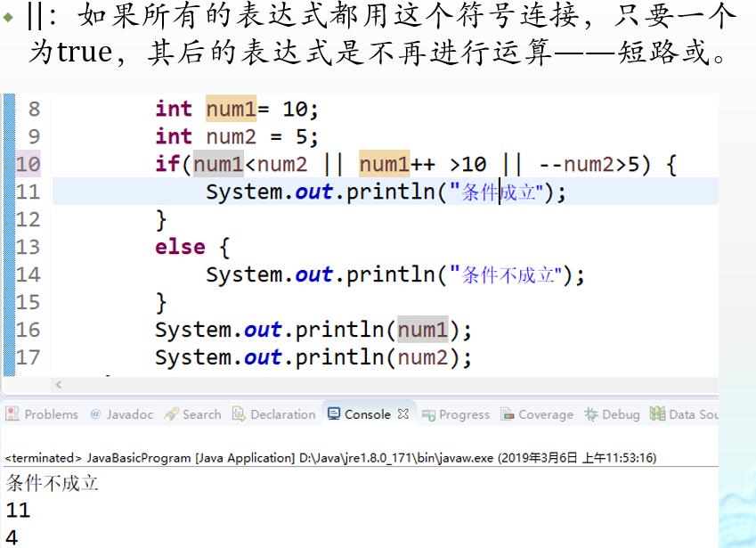Click 'num2 = 5;' on line 9
The image size is (756, 548).
click(263, 137)
